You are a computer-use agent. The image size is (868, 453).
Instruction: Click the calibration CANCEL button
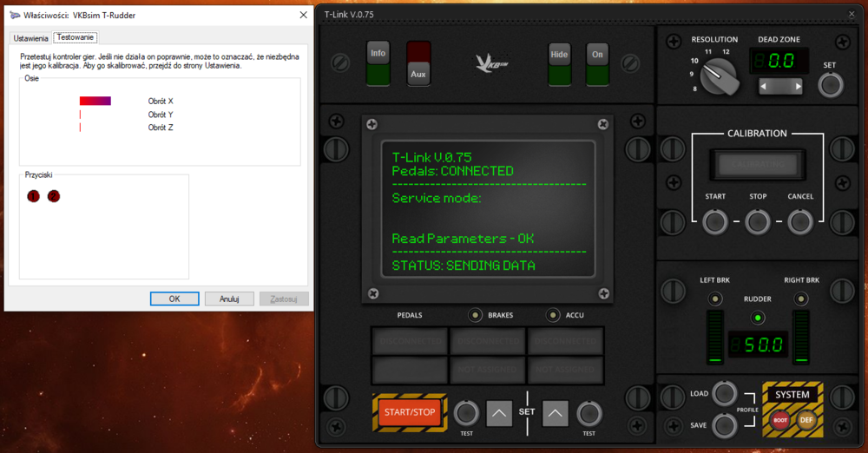(800, 222)
